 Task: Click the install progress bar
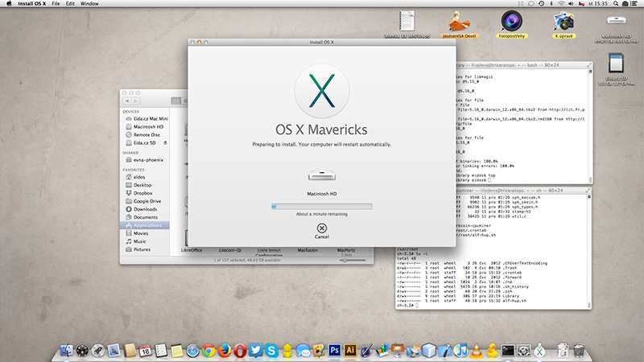coord(321,207)
